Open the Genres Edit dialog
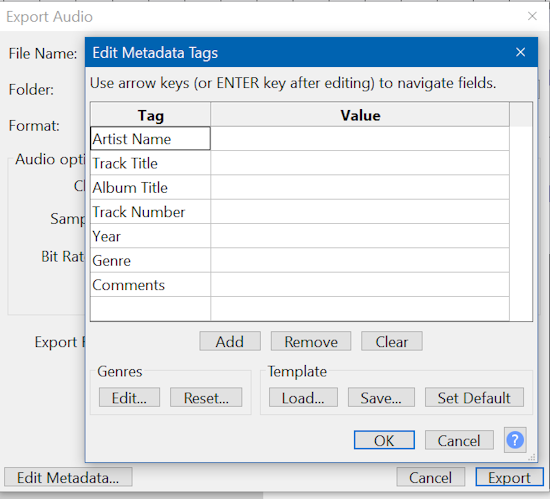 (129, 397)
